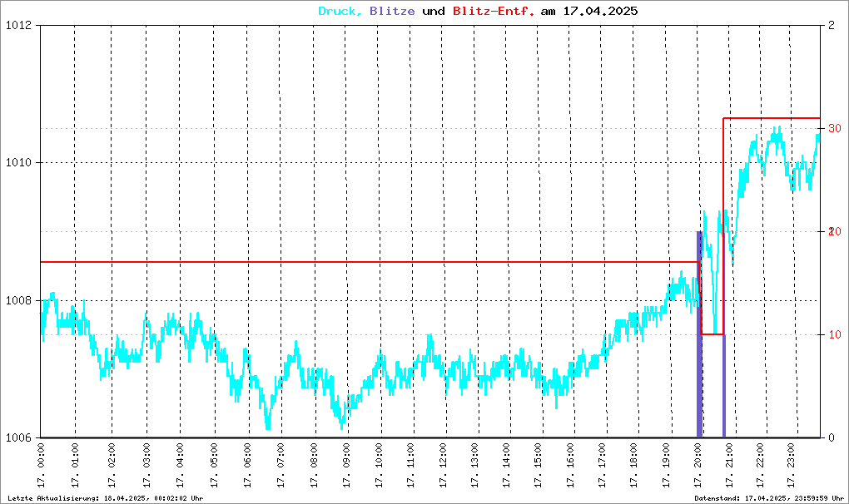Viewport: 849px width, 504px height.
Task: Click the x-axis label '17. 10:00'
Action: [x=379, y=466]
